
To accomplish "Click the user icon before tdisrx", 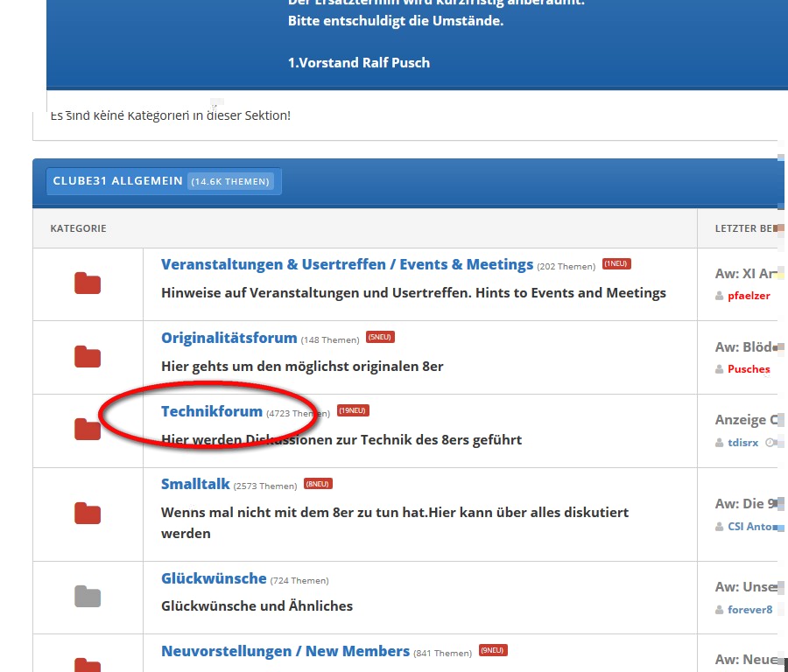I will coord(720,443).
